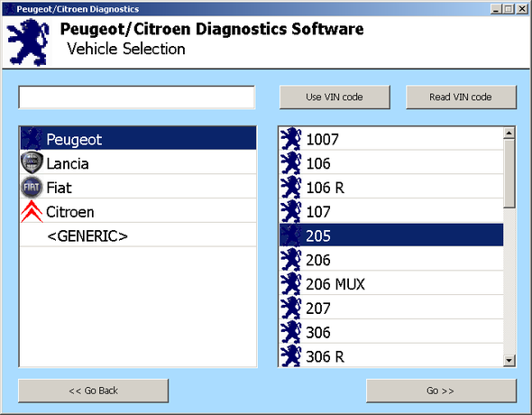This screenshot has width=532, height=415.
Task: Select Citroen in the make list
Action: 138,211
